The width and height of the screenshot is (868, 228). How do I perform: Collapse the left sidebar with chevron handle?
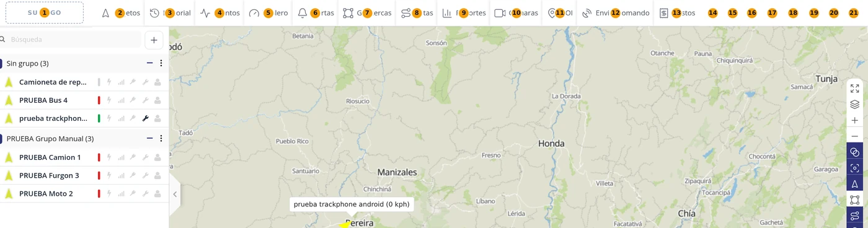click(x=175, y=194)
